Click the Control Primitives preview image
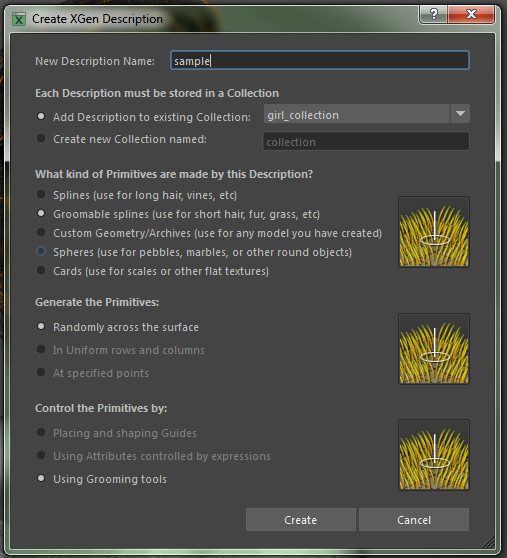The height and width of the screenshot is (558, 507). pos(434,455)
